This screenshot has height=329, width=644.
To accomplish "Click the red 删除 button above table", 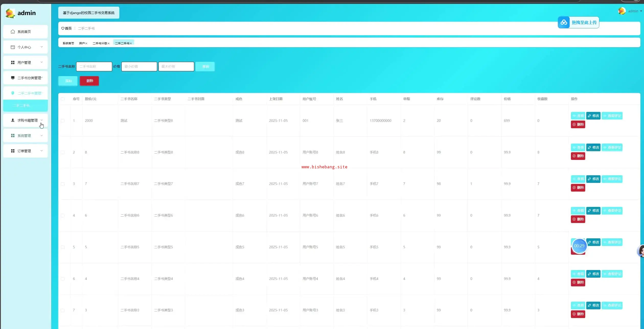I will click(x=89, y=81).
